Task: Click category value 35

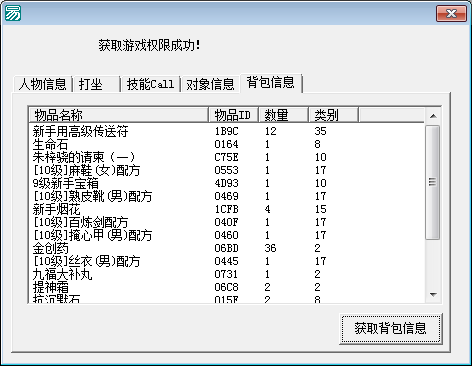Action: pyautogui.click(x=321, y=131)
